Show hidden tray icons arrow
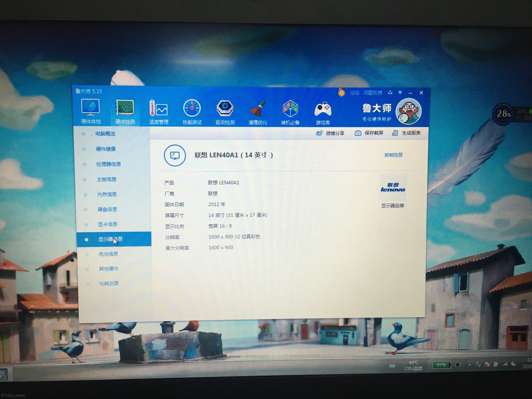532x399 pixels. [x=469, y=365]
